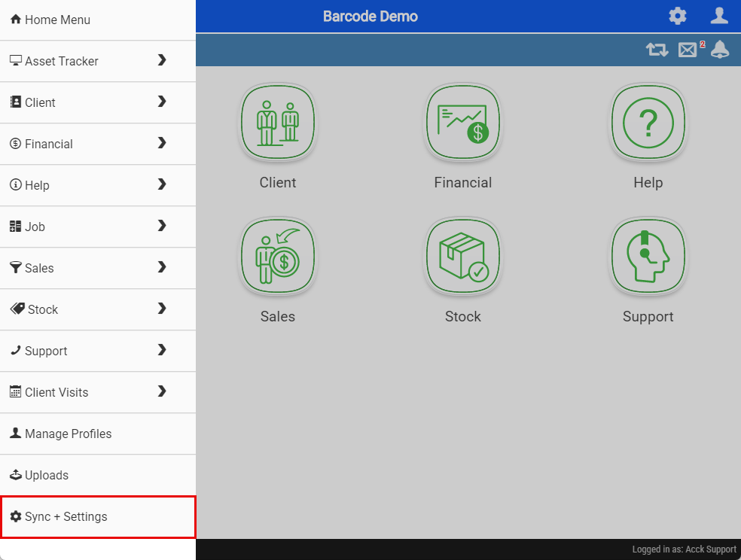Click the Support tile label
741x560 pixels.
click(x=648, y=317)
